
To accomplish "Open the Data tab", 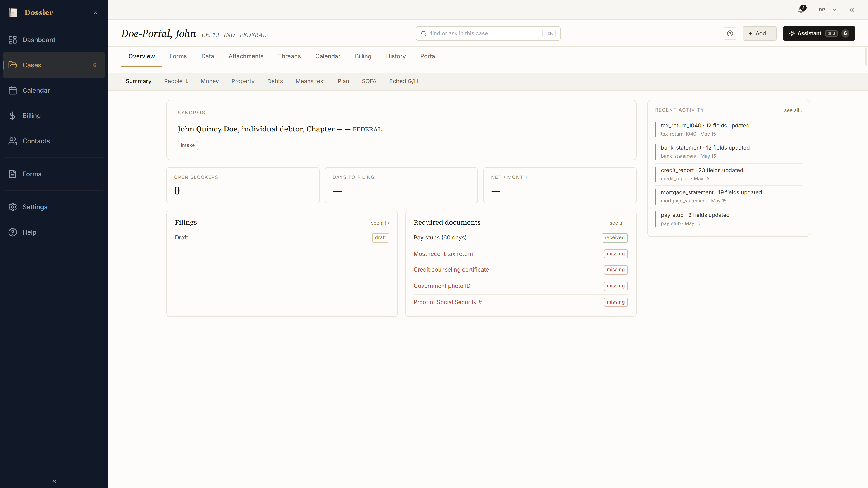I will coord(208,56).
